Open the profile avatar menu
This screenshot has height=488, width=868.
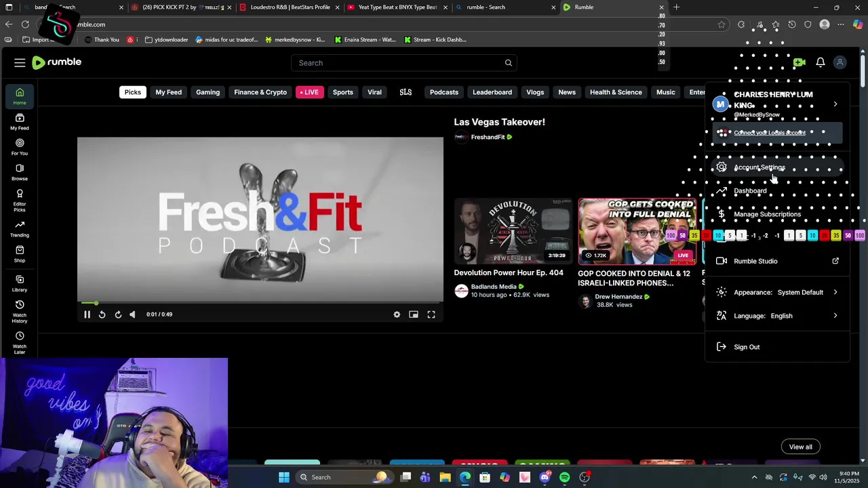840,62
